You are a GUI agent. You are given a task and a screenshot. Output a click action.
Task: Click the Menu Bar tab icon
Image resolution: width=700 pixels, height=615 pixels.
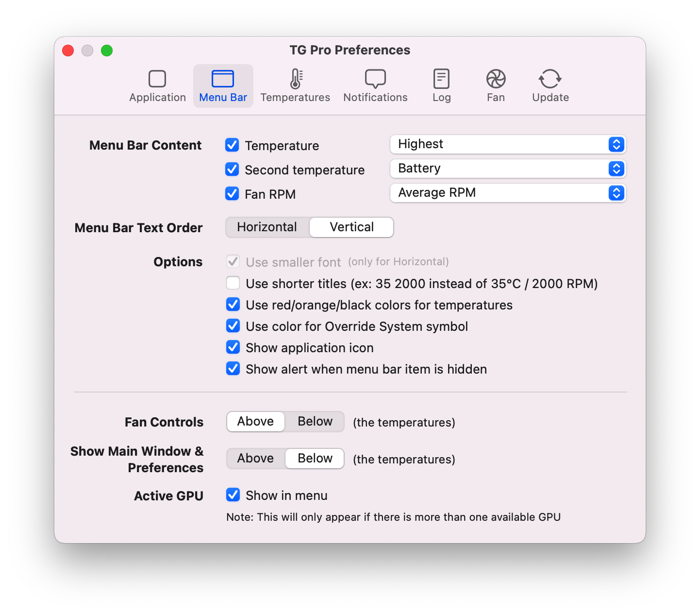pos(223,79)
